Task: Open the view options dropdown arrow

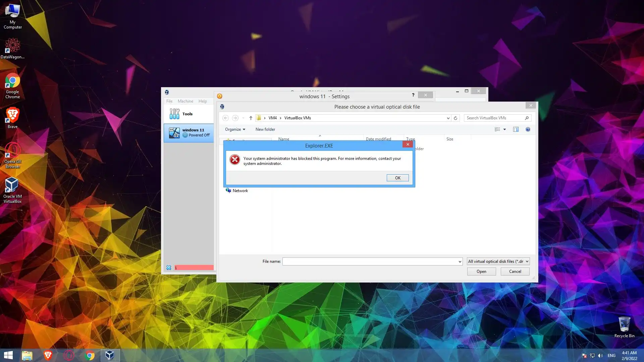Action: (x=504, y=129)
